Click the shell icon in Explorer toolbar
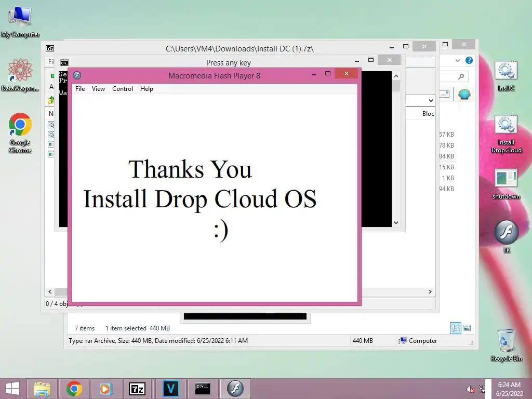Image resolution: width=532 pixels, height=399 pixels. click(x=464, y=94)
